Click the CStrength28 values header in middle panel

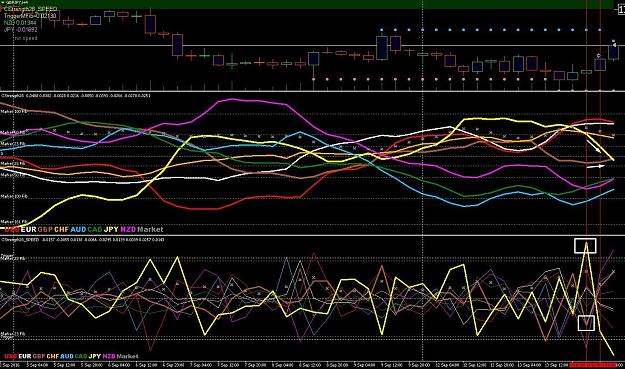[x=75, y=96]
